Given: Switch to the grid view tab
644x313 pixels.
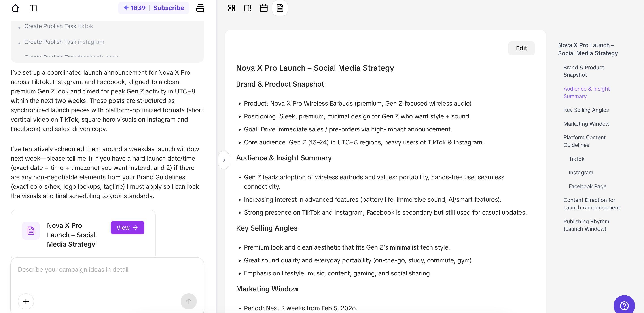Looking at the screenshot, I should tap(231, 8).
